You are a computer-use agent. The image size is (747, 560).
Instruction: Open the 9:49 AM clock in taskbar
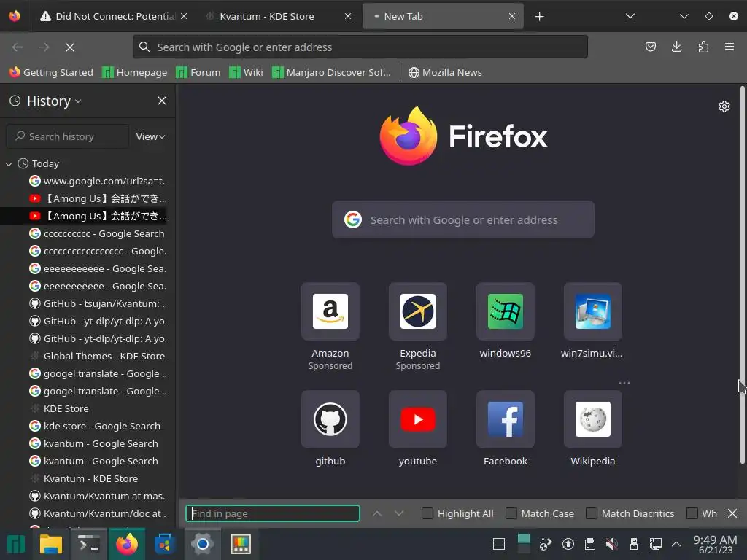coord(715,544)
